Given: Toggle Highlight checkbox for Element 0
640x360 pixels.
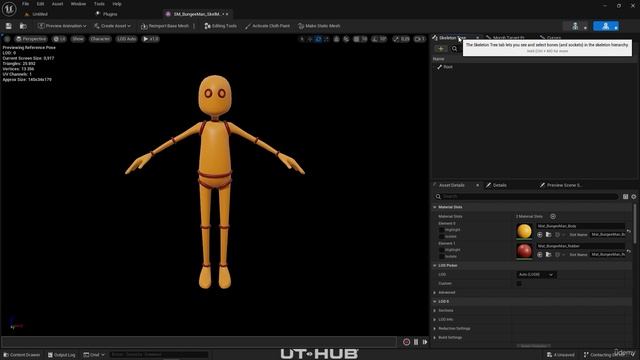Looking at the screenshot, I should (x=442, y=230).
